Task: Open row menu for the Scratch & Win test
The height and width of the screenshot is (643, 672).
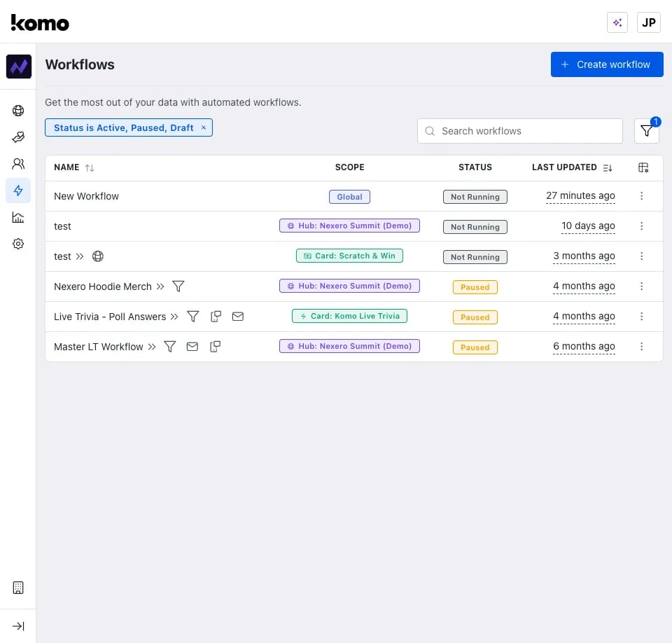Action: tap(641, 256)
